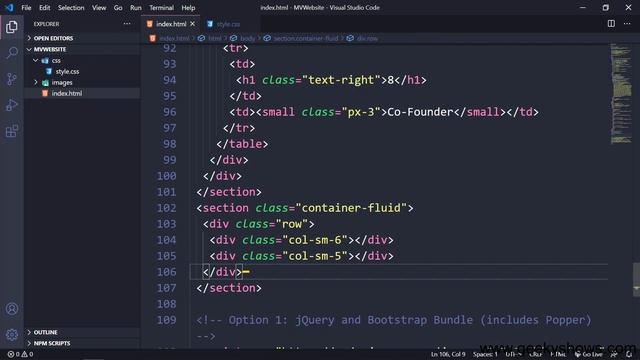Click the VS Code logo icon in title bar
The width and height of the screenshot is (640, 360).
click(x=9, y=7)
